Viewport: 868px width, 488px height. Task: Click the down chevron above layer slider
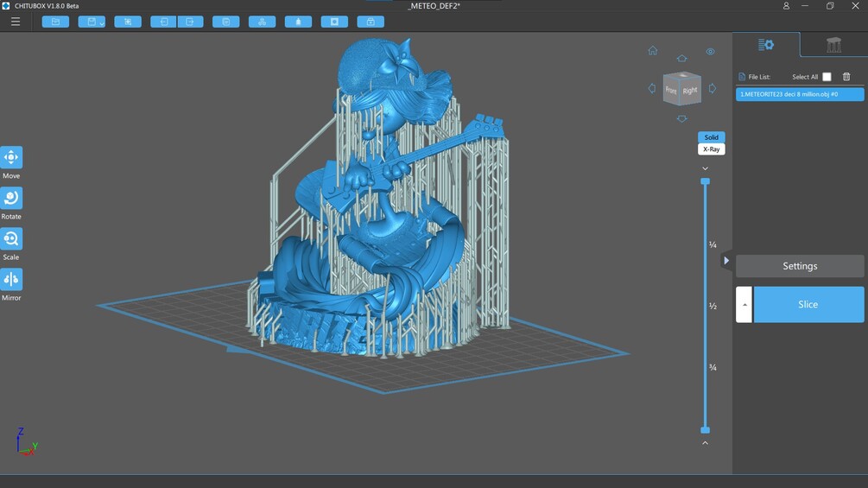point(706,168)
